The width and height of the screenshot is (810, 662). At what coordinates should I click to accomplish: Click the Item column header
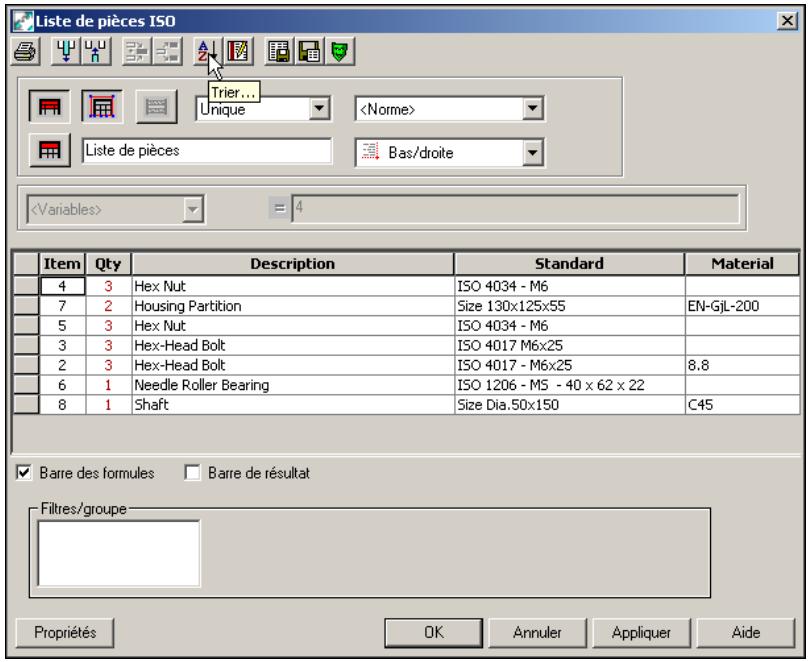(x=63, y=264)
